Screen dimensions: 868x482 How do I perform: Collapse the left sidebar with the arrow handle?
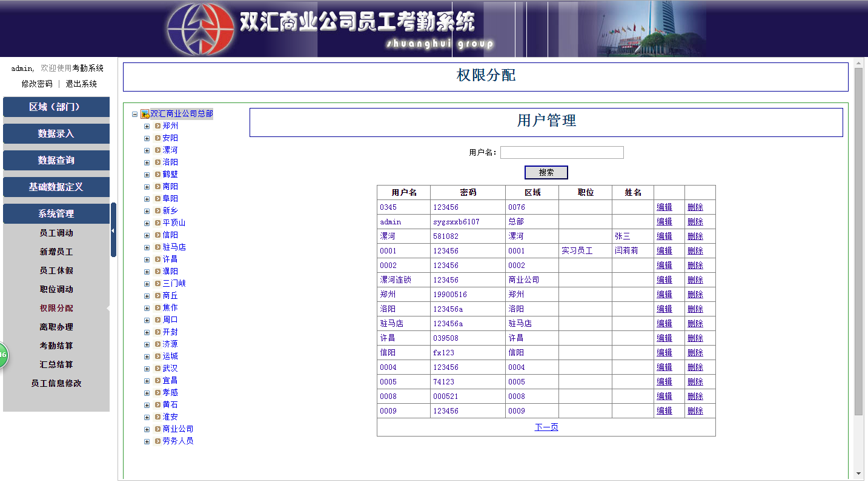pyautogui.click(x=113, y=230)
